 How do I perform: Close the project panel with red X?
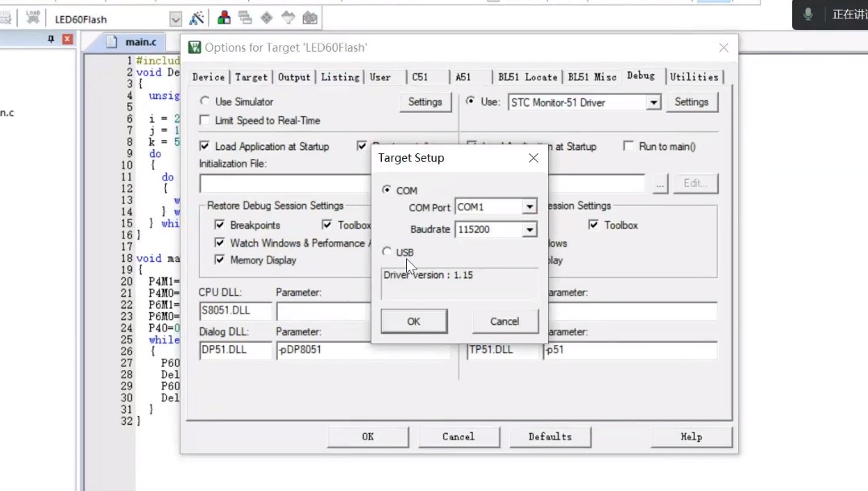click(x=67, y=39)
